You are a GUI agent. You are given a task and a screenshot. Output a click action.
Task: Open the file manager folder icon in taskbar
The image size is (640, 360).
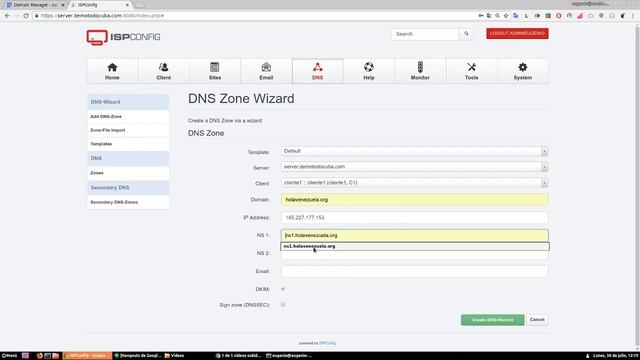coord(56,356)
